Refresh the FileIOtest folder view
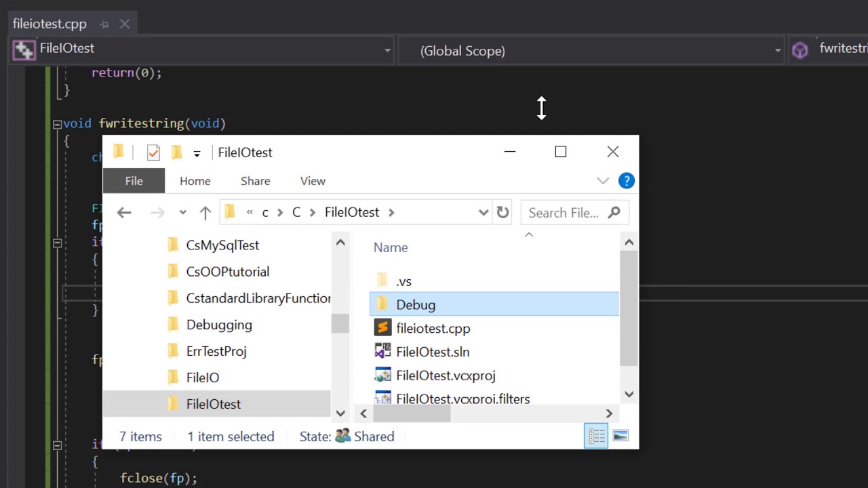This screenshot has width=868, height=488. pos(502,213)
